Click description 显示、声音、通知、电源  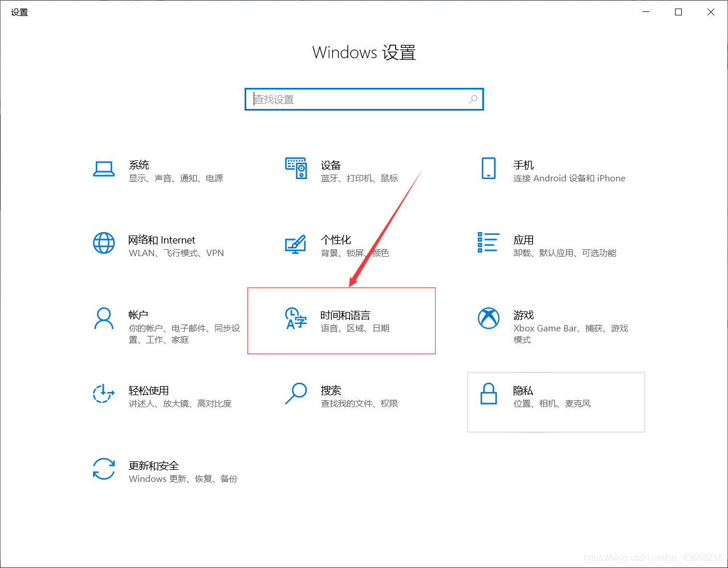(x=176, y=178)
